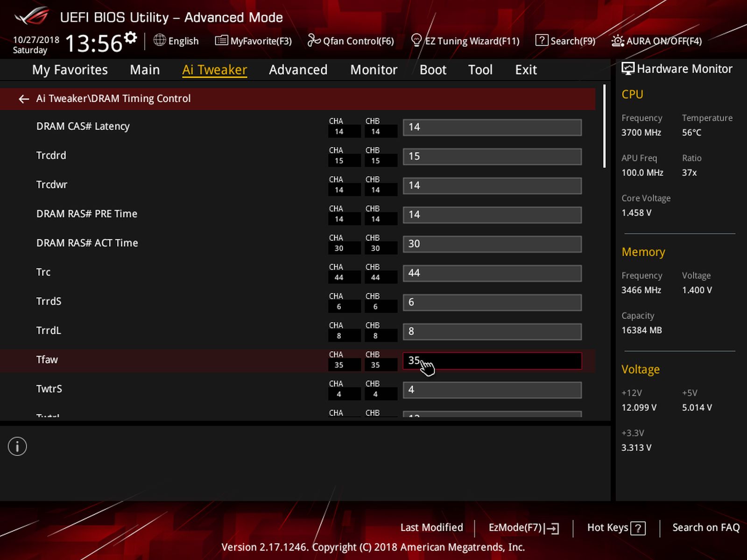This screenshot has height=560, width=747.
Task: Open Search(F9)
Action: (x=565, y=41)
